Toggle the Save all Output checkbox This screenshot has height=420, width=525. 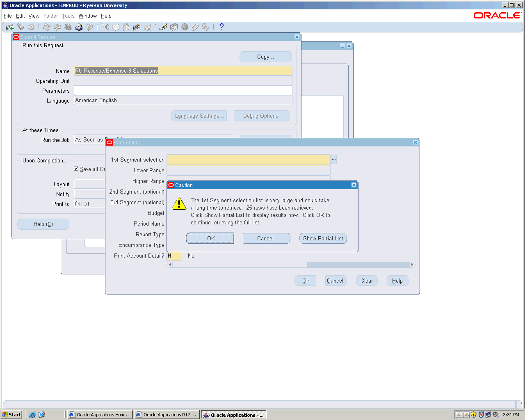coord(76,169)
